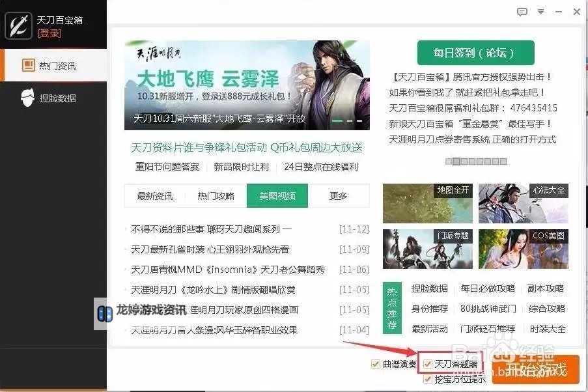Click the [登录] login link
Image resolution: width=588 pixels, height=392 pixels.
49,33
